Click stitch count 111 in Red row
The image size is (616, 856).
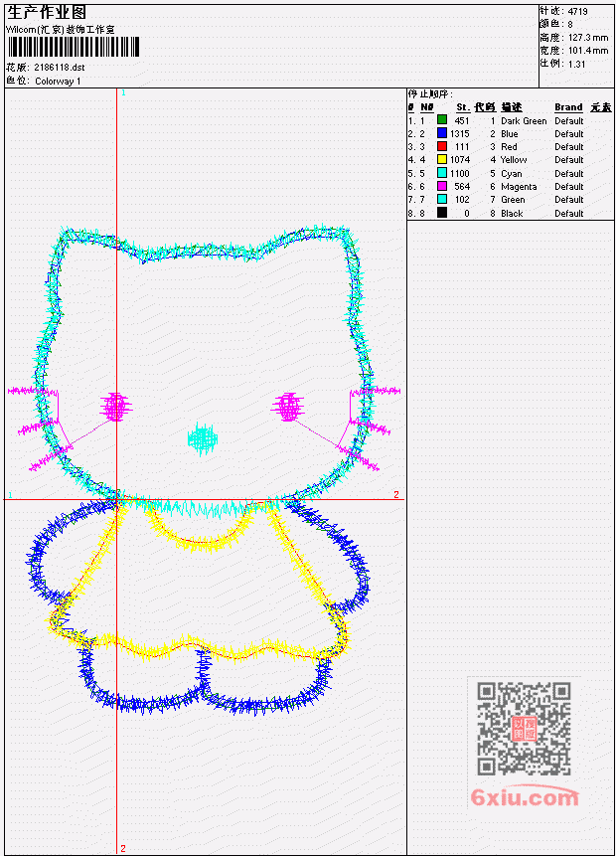462,147
